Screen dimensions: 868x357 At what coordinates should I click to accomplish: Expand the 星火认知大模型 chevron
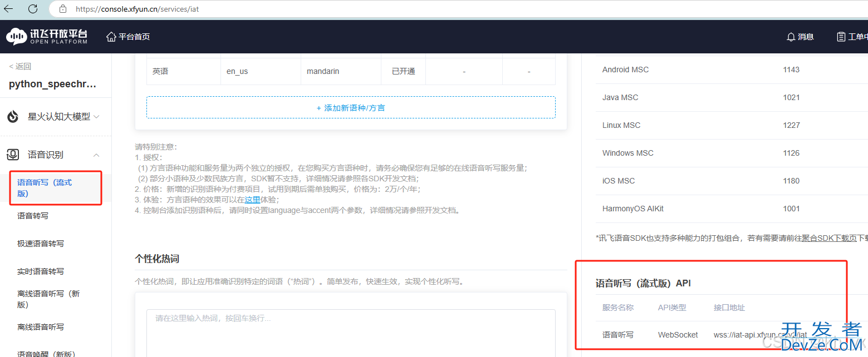click(x=96, y=117)
